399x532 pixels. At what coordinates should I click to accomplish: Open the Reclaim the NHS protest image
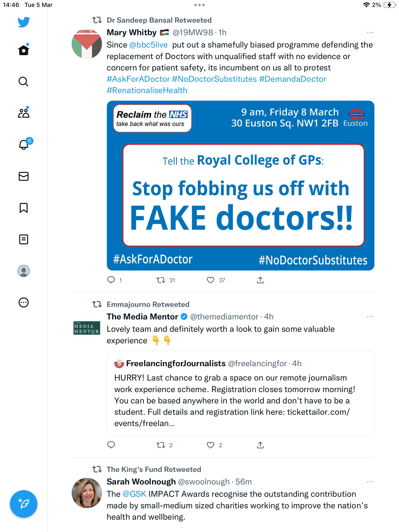[241, 185]
